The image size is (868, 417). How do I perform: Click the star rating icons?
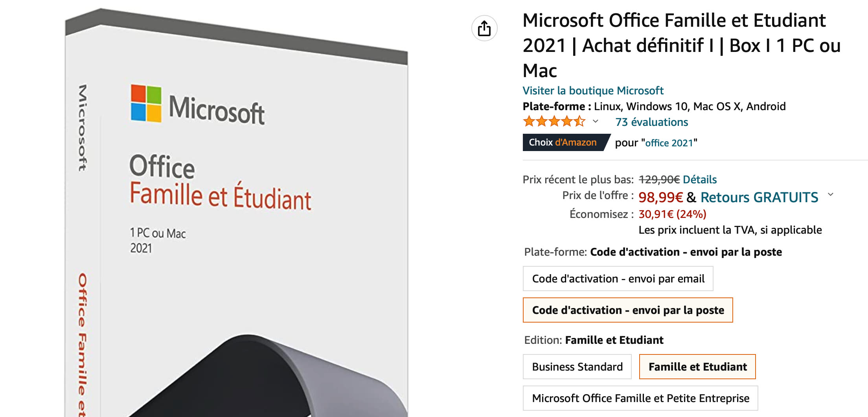554,122
